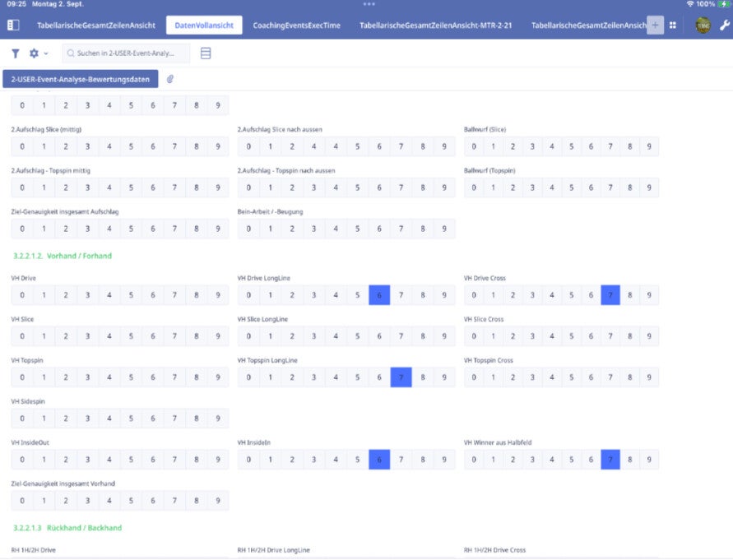Viewport: 733px width, 560px height.
Task: Add a new tab with plus button
Action: click(656, 25)
